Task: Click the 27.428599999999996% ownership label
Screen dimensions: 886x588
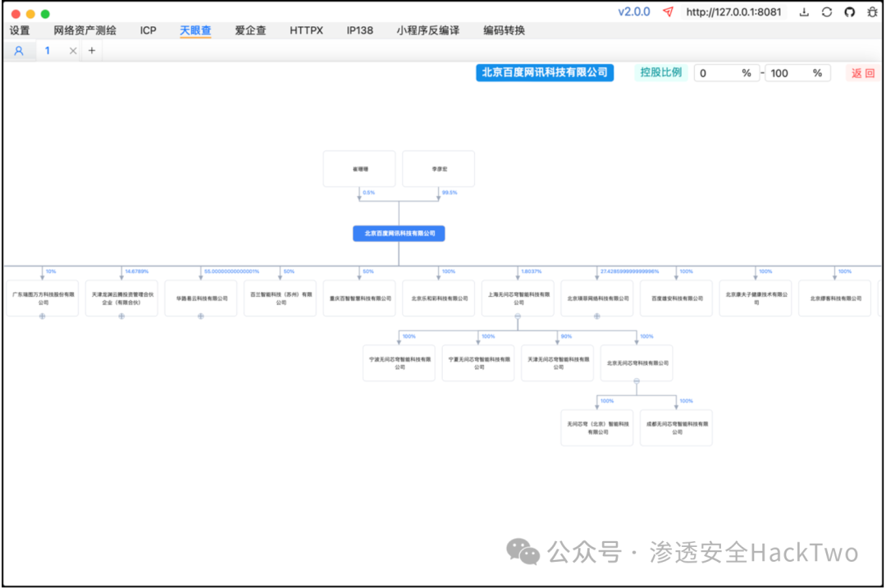Action: (629, 271)
